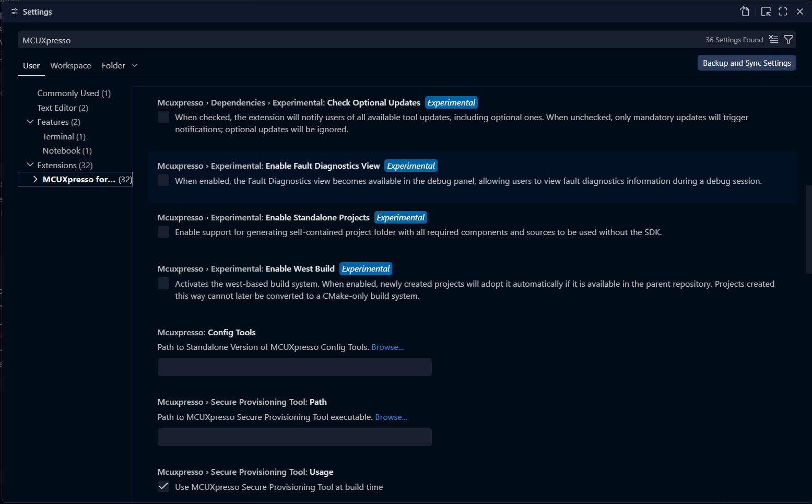
Task: Switch to the Workspace settings tab
Action: coord(70,66)
